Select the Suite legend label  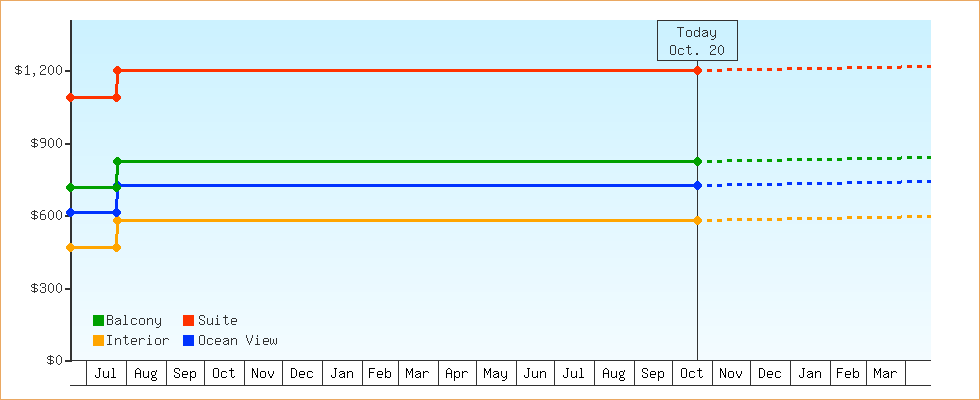[x=218, y=320]
